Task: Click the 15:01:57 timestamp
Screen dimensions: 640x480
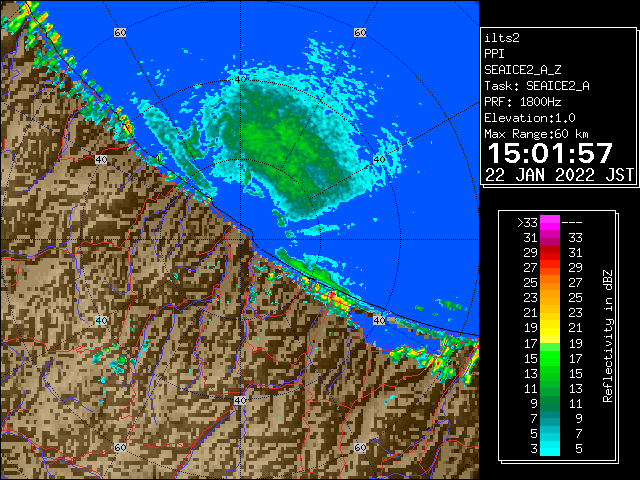Action: 550,153
